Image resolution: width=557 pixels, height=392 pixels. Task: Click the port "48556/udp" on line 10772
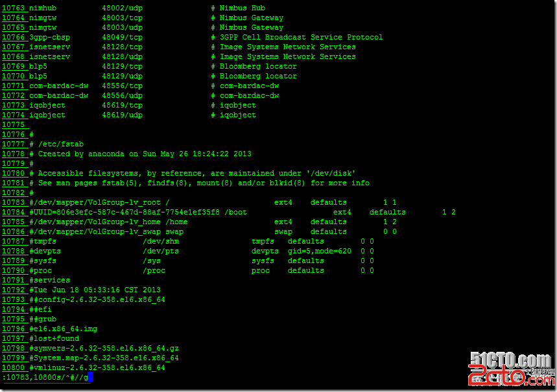122,95
